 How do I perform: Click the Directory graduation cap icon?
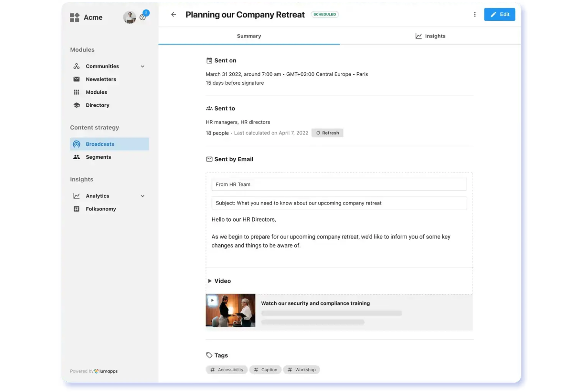pyautogui.click(x=76, y=105)
